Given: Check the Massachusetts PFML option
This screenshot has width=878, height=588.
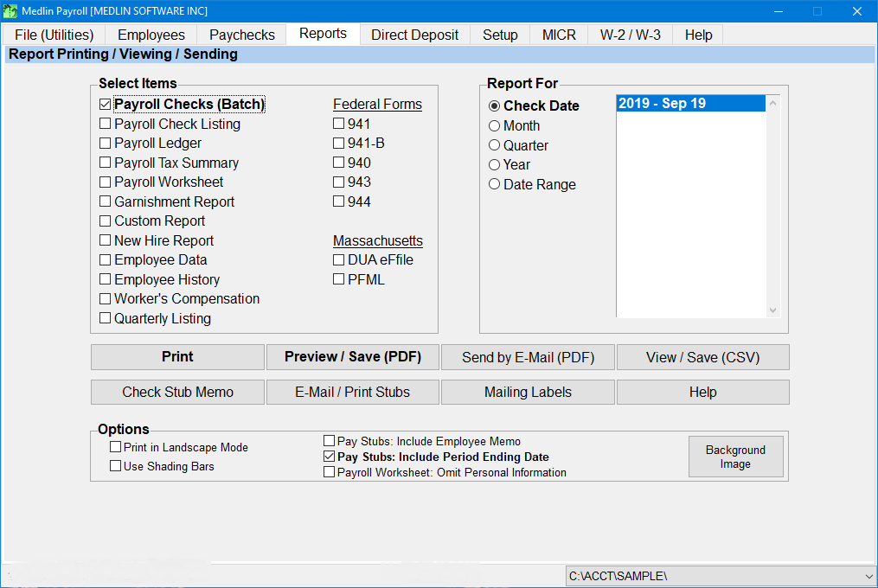Looking at the screenshot, I should 338,278.
